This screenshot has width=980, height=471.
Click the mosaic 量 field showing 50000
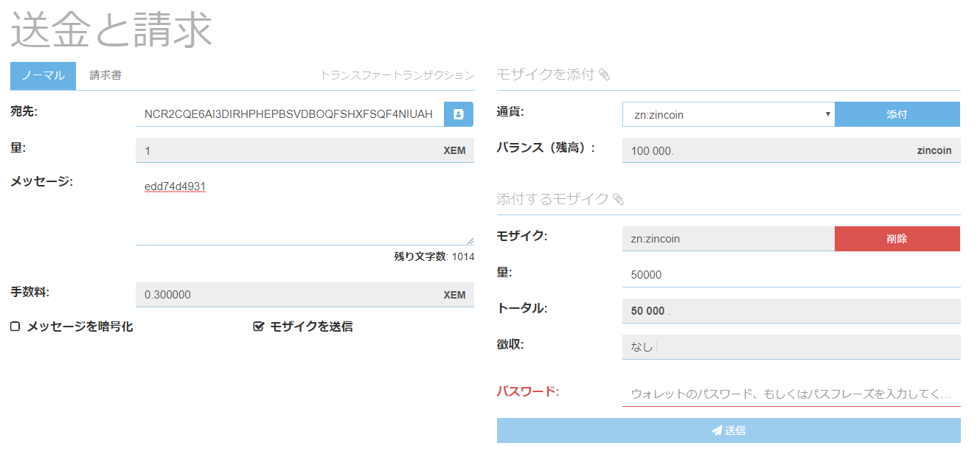[x=790, y=275]
